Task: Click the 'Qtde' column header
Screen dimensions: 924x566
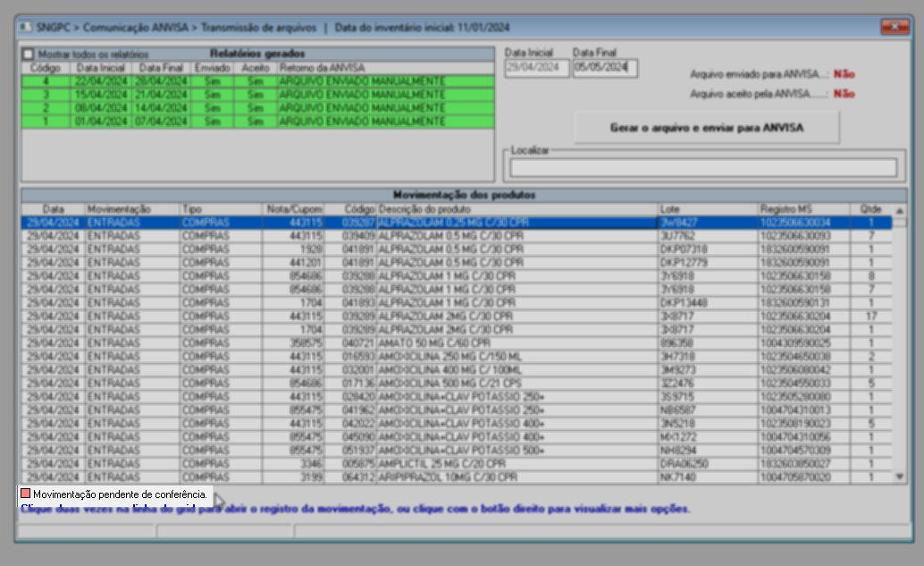Action: pos(870,209)
